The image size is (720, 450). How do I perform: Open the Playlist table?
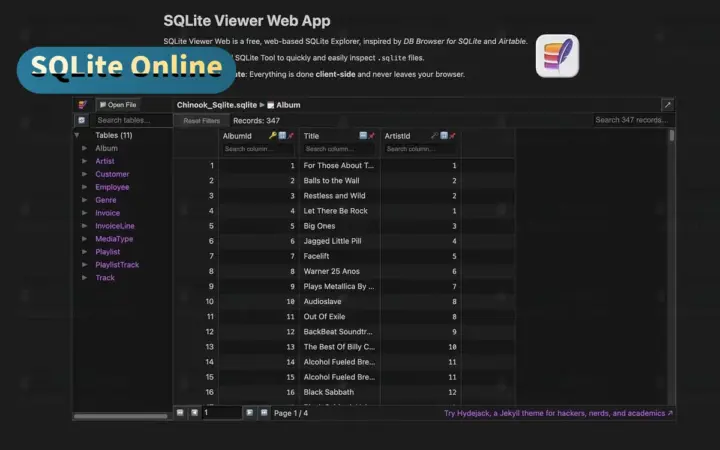click(x=107, y=252)
